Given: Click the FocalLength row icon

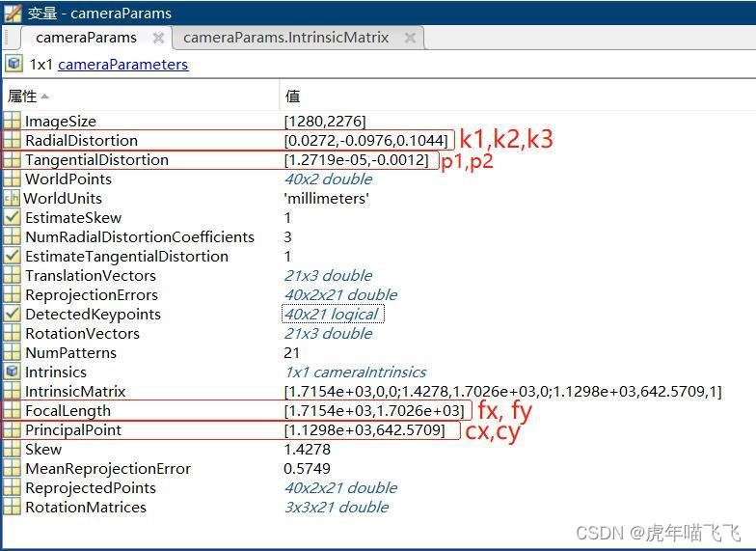Looking at the screenshot, I should (x=12, y=410).
